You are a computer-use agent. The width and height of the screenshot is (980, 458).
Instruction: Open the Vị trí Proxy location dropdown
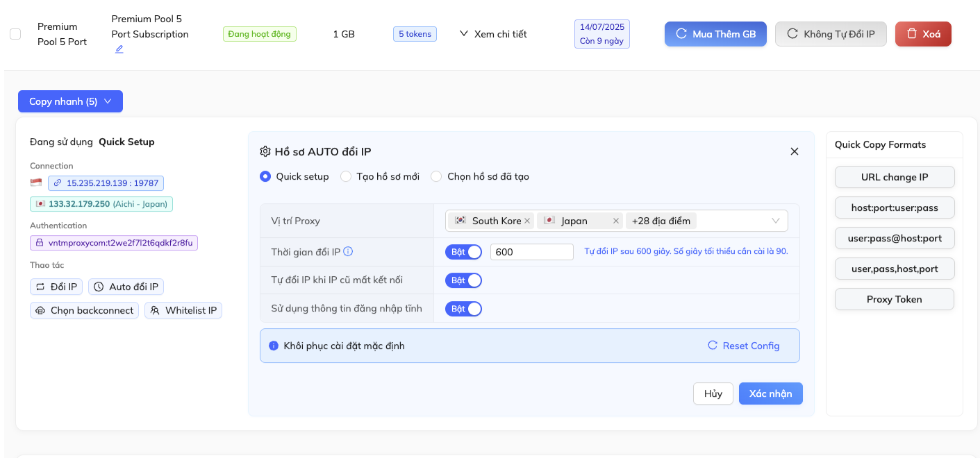tap(775, 221)
